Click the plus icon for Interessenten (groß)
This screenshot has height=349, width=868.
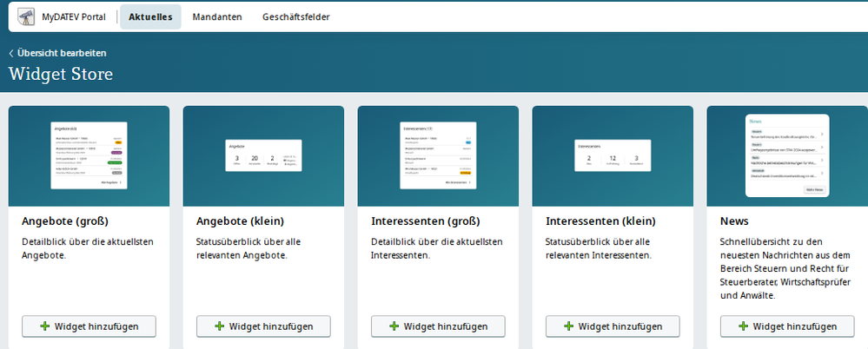pos(394,326)
